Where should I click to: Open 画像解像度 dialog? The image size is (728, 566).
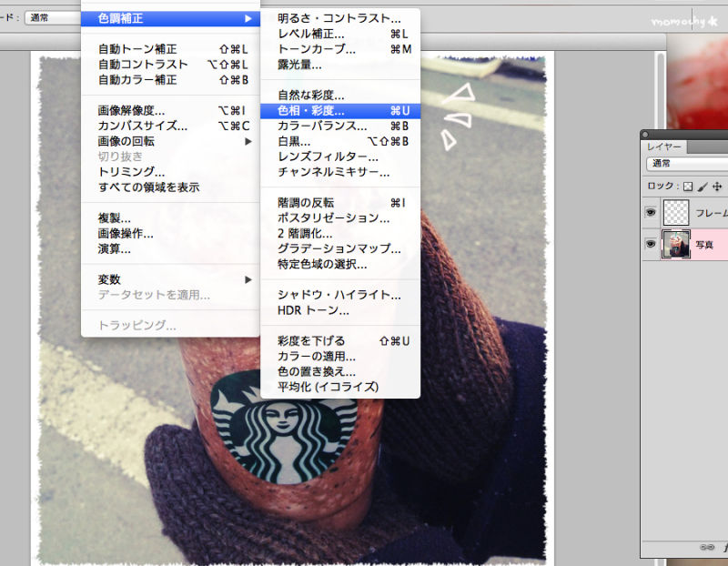(x=170, y=110)
